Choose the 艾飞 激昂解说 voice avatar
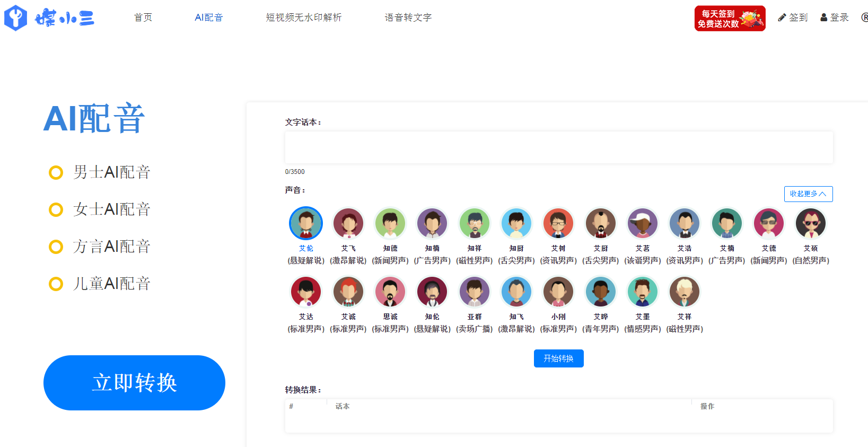The width and height of the screenshot is (868, 447). coord(348,223)
